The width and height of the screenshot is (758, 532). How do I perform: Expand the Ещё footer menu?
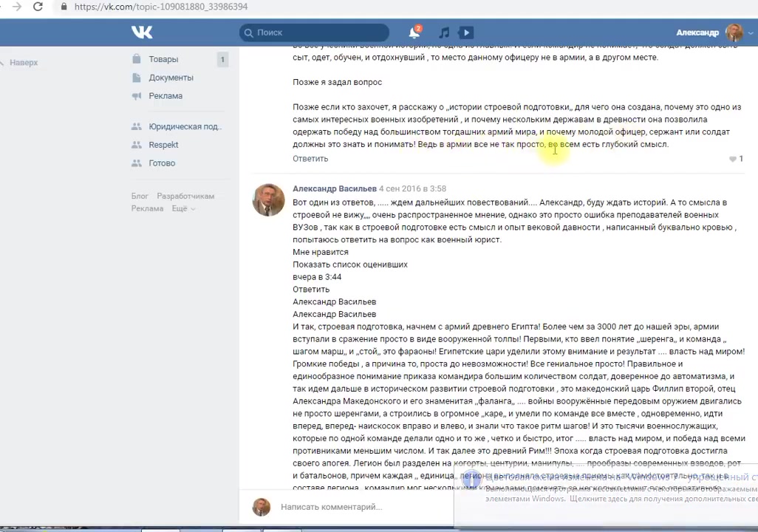coord(184,208)
